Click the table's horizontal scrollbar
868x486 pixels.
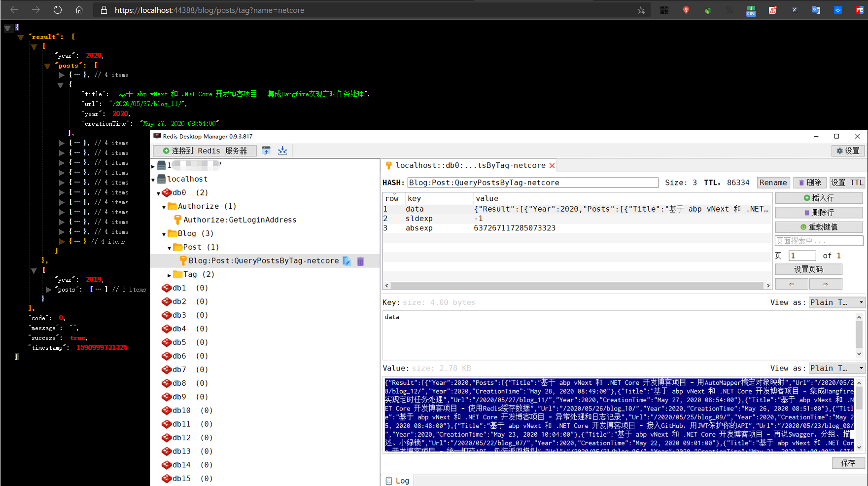coord(577,286)
